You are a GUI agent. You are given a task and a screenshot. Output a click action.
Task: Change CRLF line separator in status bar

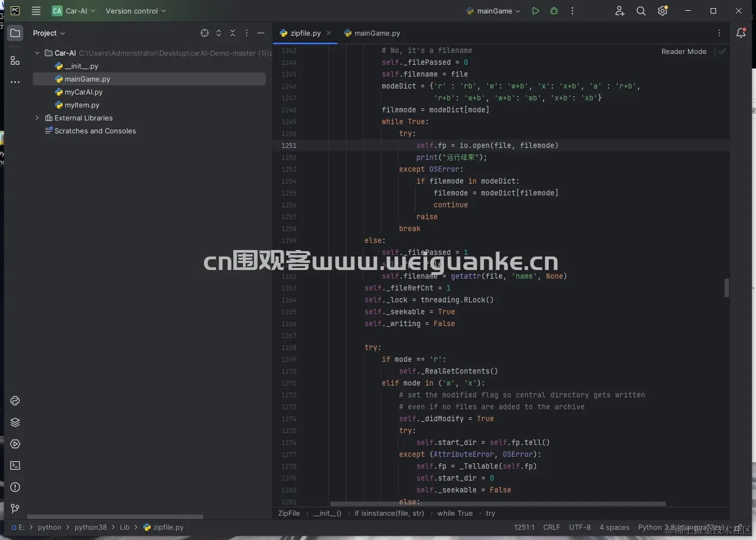(551, 527)
